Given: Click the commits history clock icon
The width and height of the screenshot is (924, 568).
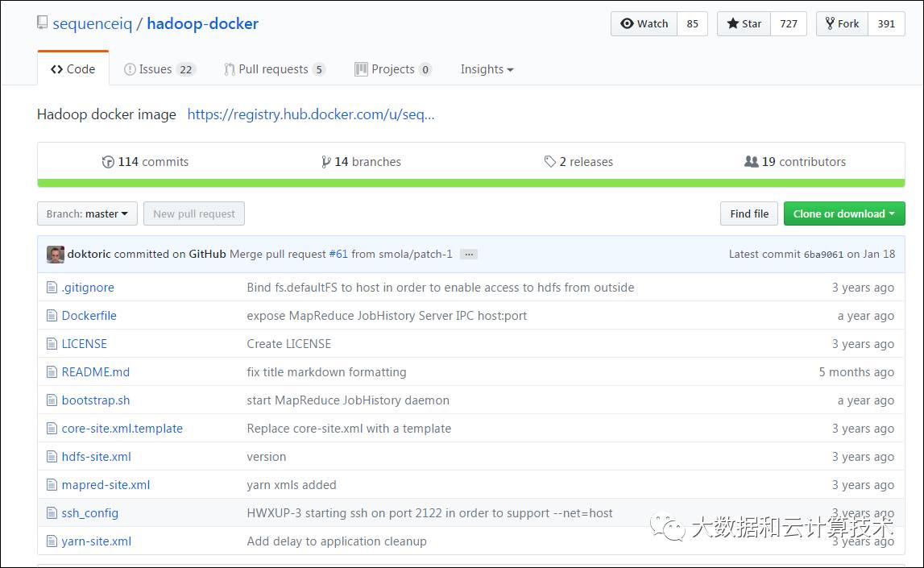Looking at the screenshot, I should click(x=108, y=162).
